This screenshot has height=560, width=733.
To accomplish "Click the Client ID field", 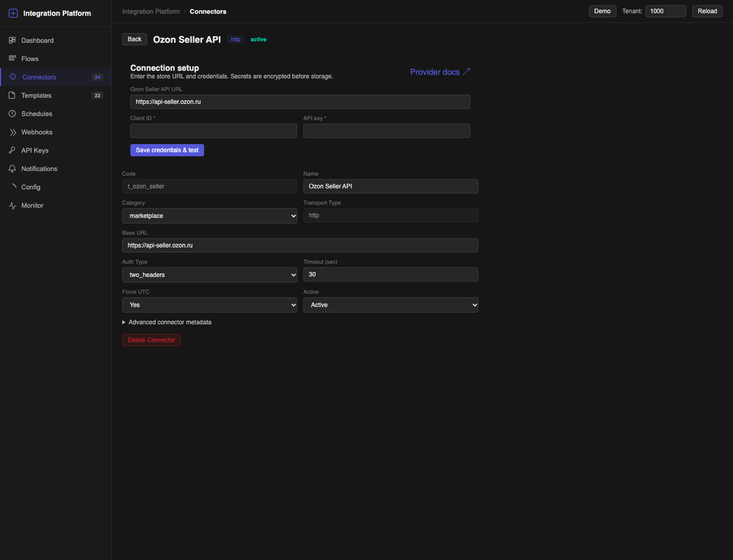I will click(x=214, y=131).
